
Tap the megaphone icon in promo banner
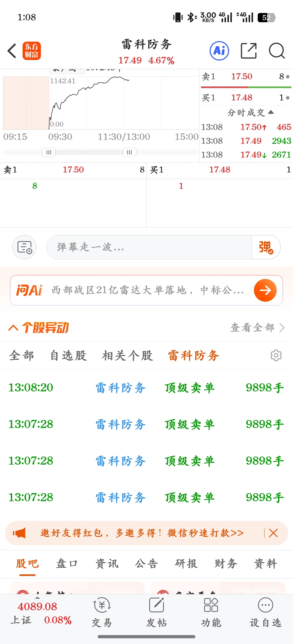[x=19, y=533]
